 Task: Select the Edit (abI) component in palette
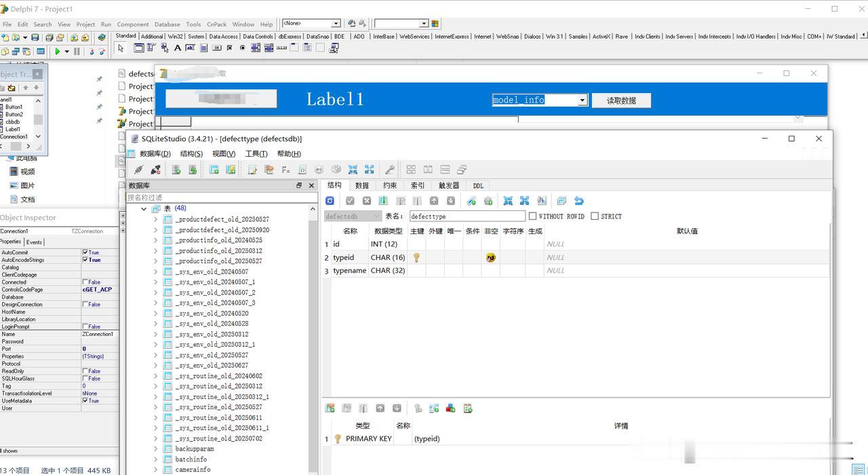point(191,47)
